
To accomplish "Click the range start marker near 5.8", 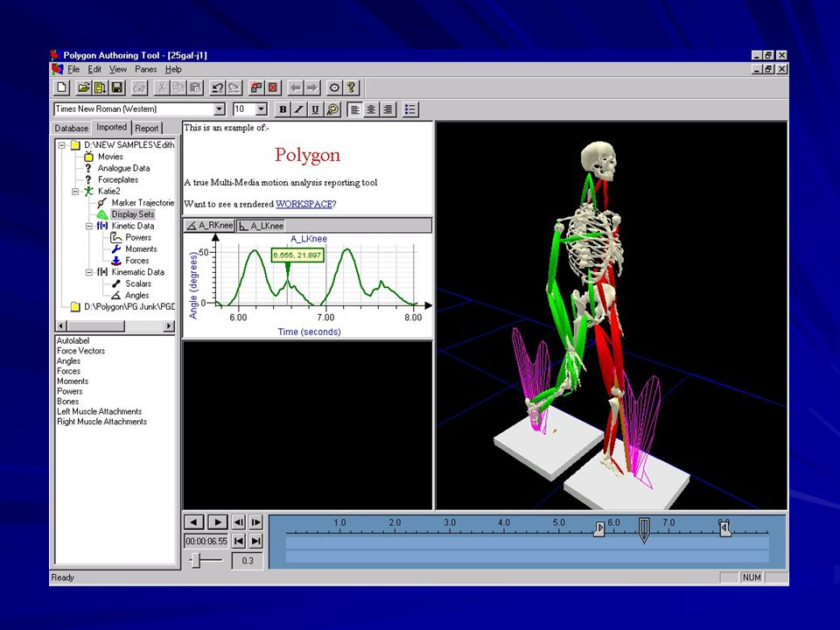I will click(x=598, y=529).
